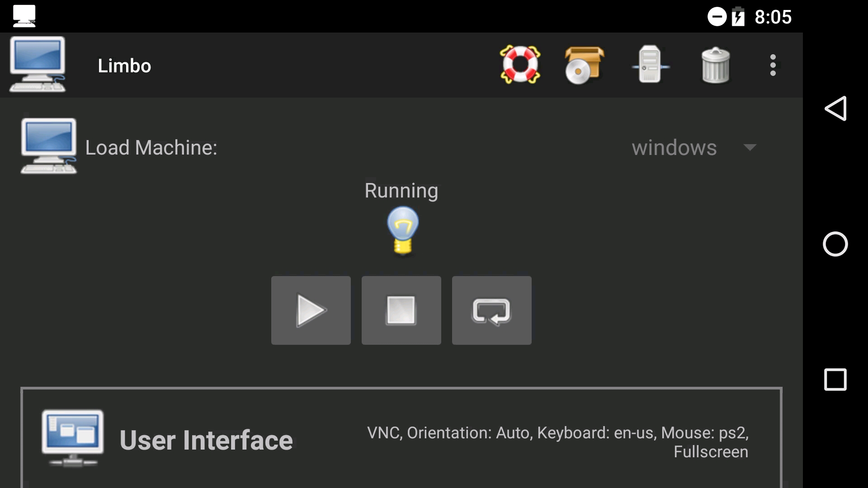Open the Running status label

pos(401,191)
